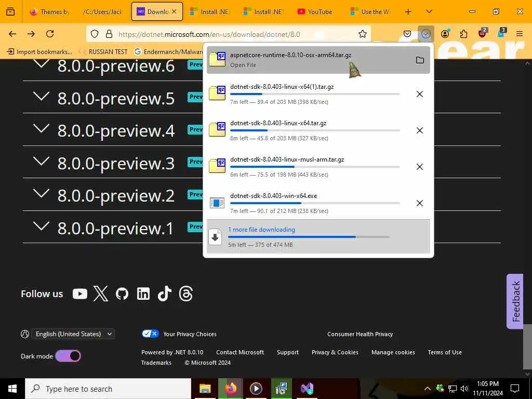Bookmark this page with the star
The image size is (532, 399).
coord(362,34)
